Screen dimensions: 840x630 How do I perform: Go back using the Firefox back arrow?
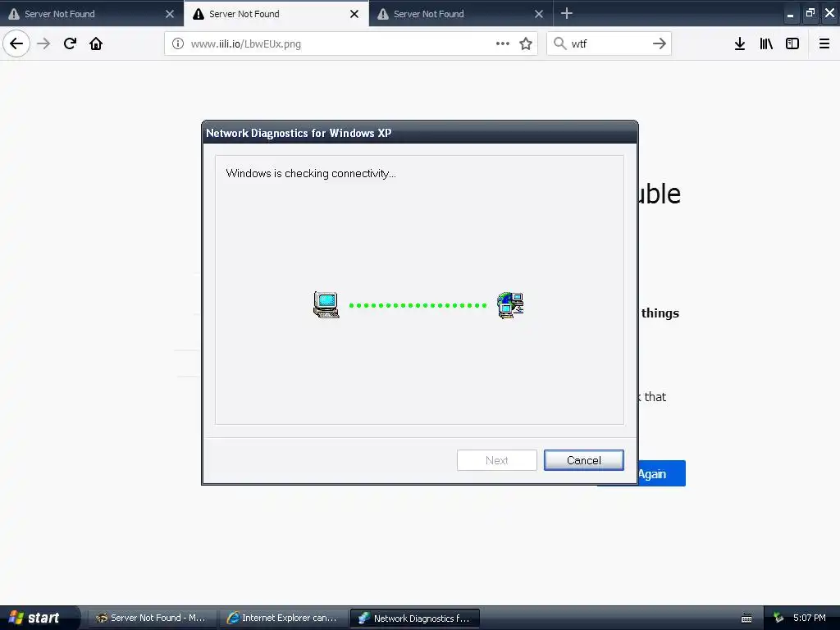point(16,43)
